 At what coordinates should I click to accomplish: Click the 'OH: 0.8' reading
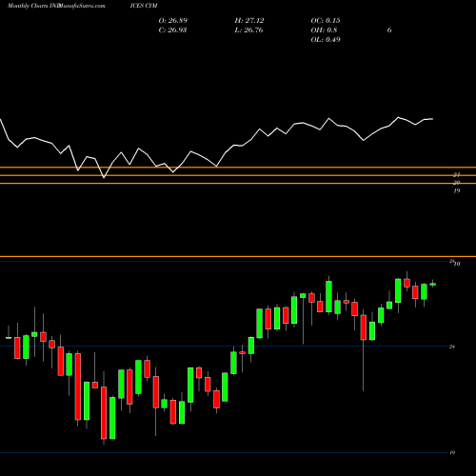pos(324,30)
